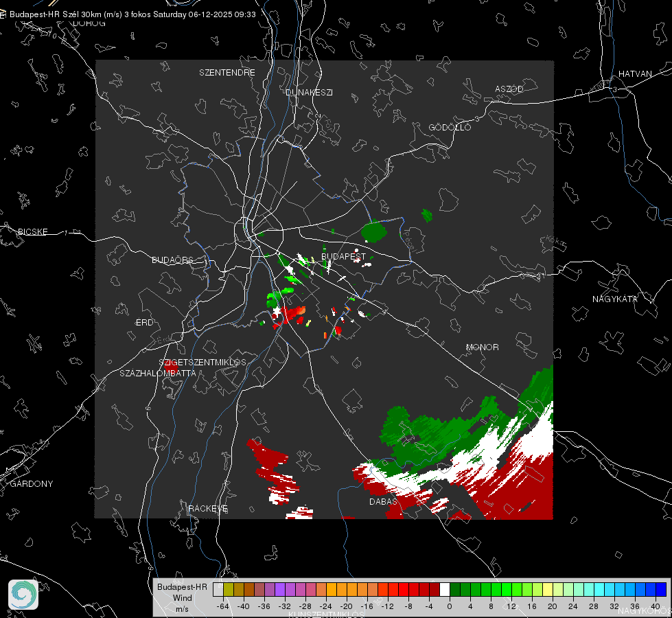Image resolution: width=672 pixels, height=618 pixels.
Task: Select the DOROG town label
Action: [x=89, y=23]
